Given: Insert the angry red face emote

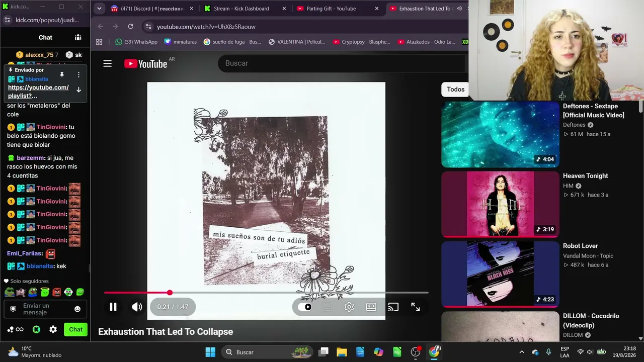Looking at the screenshot, I should click(57, 292).
